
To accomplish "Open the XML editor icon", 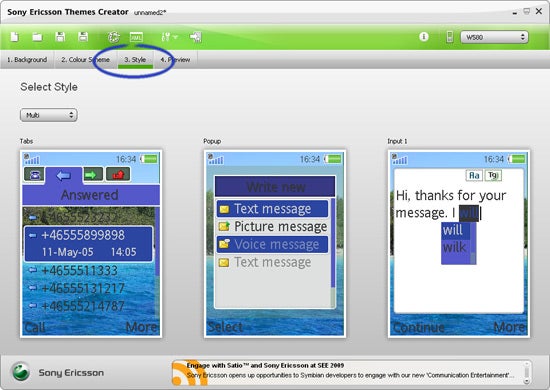I will pyautogui.click(x=136, y=37).
